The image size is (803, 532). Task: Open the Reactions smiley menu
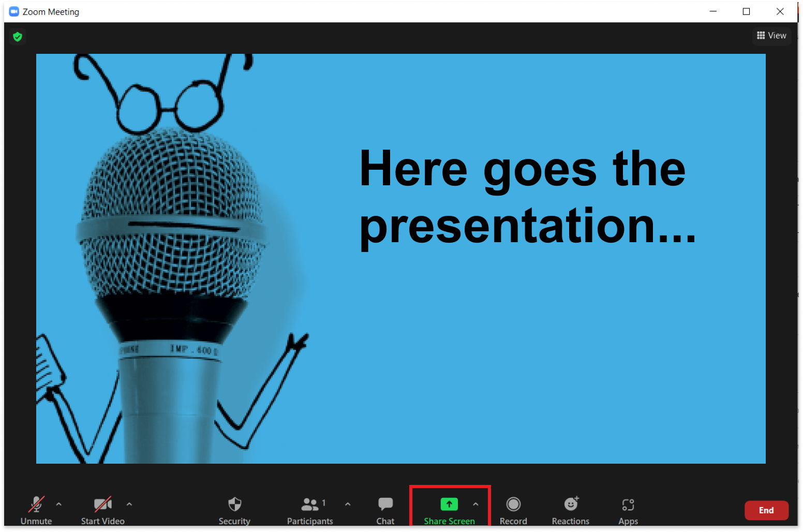point(570,510)
